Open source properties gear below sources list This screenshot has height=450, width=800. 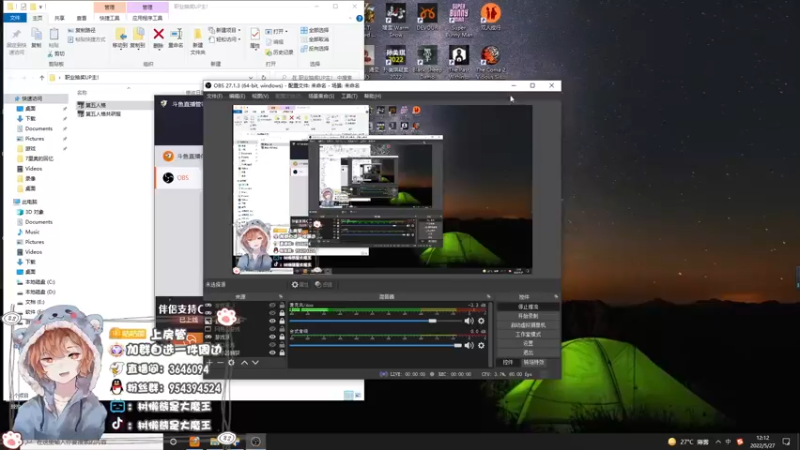tap(232, 362)
